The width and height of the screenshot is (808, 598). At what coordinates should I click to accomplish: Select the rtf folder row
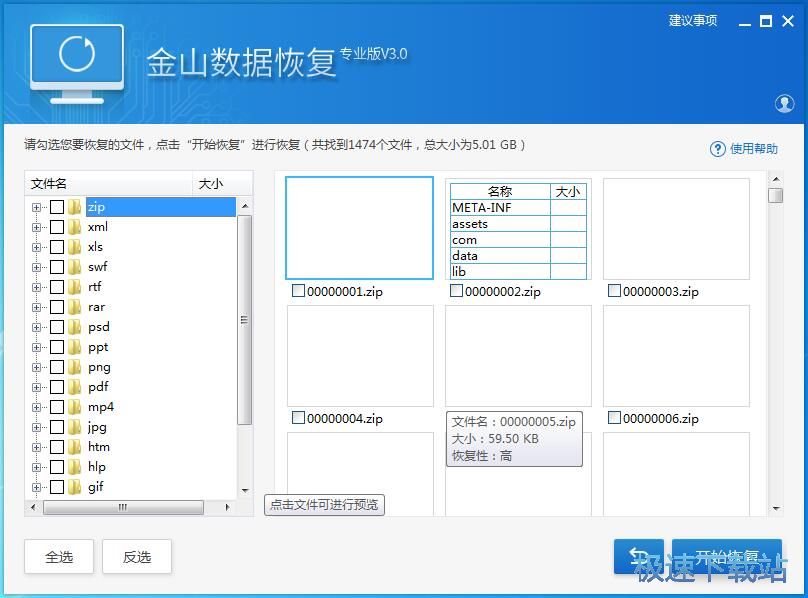[x=94, y=287]
